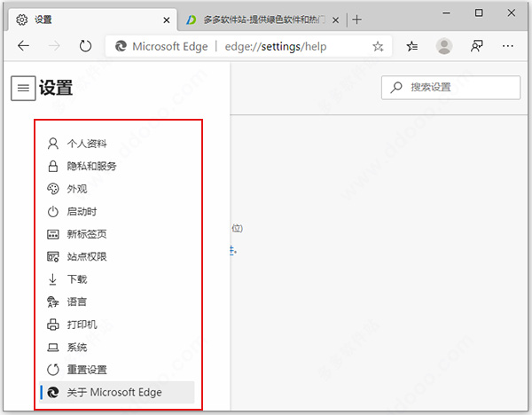Open the user profile avatar
The image size is (532, 415).
pos(444,46)
